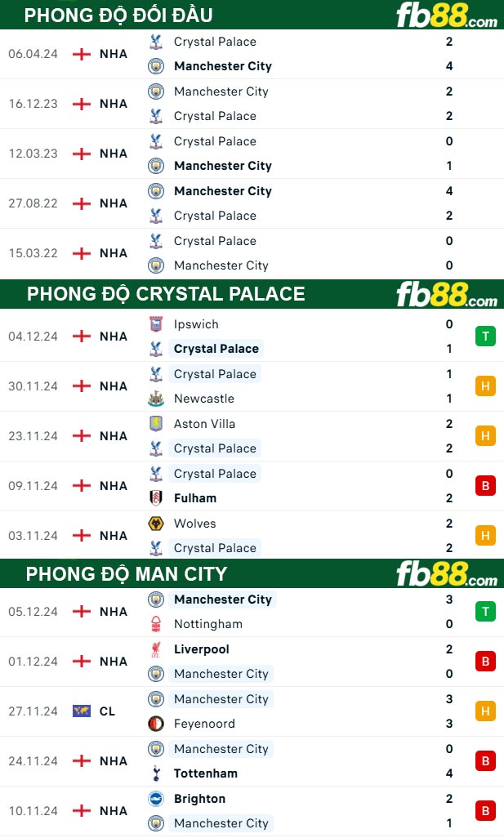
Task: Click the green T badge for Ipswich match
Action: tap(485, 337)
